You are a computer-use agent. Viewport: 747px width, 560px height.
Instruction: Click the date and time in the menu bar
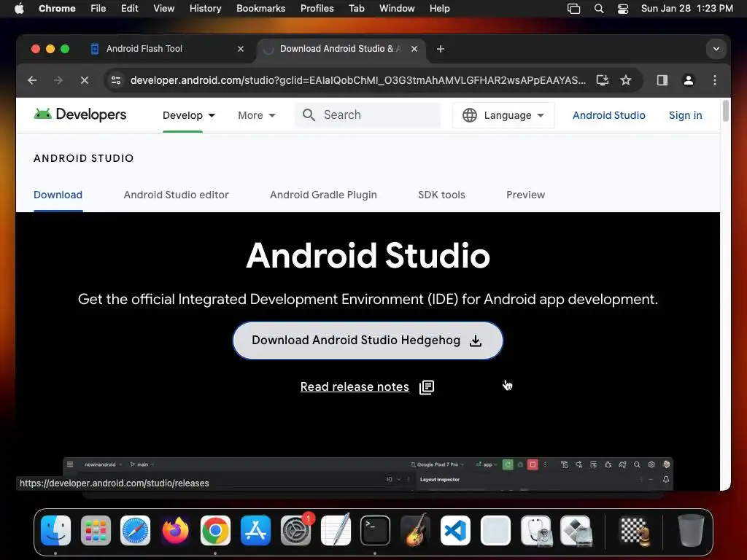687,9
